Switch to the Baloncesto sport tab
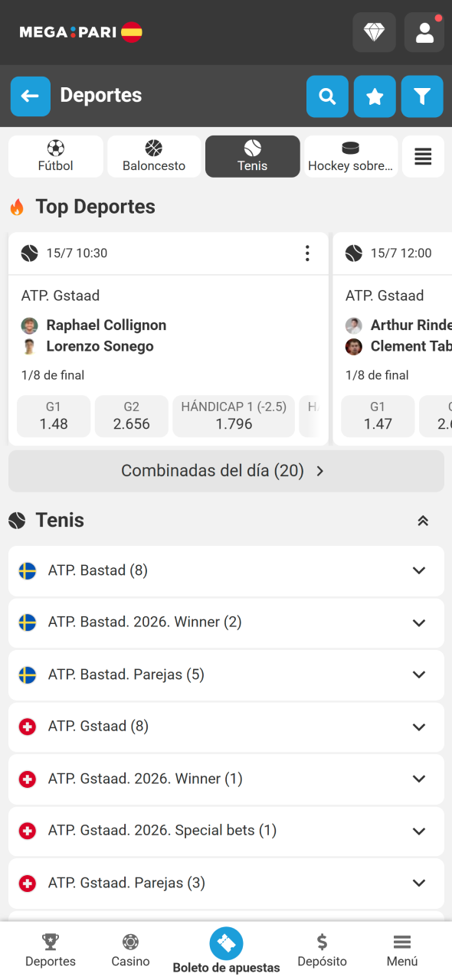 (x=154, y=156)
